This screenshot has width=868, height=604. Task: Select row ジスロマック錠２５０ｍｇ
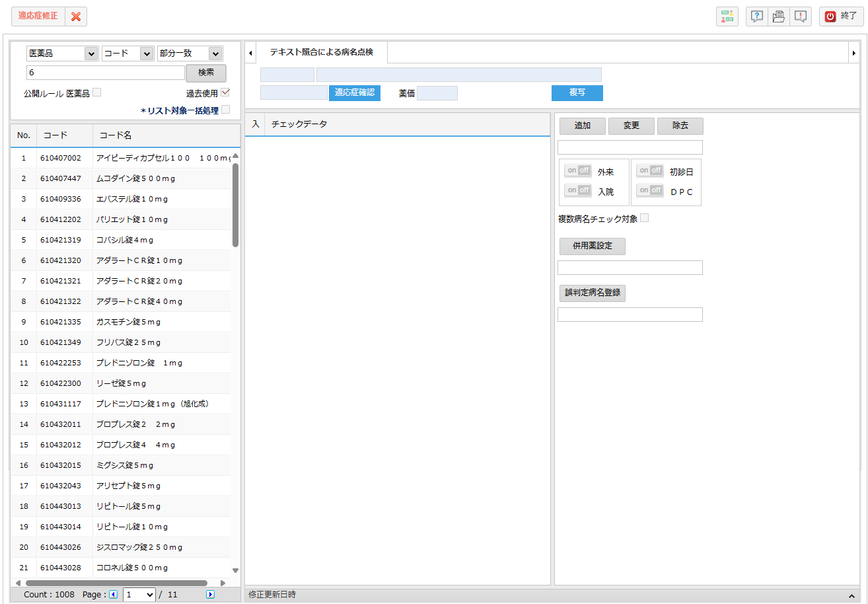(x=121, y=547)
